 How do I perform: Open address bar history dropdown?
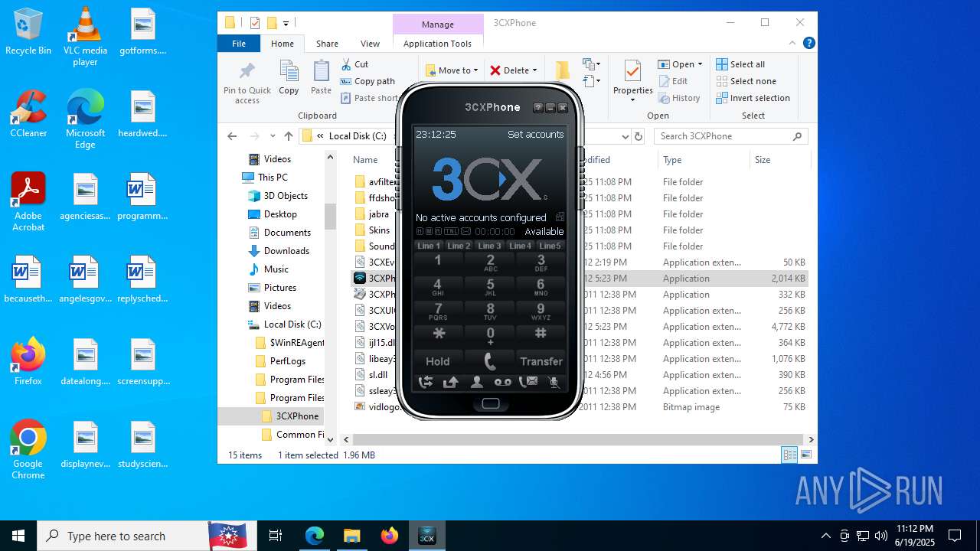[x=625, y=136]
